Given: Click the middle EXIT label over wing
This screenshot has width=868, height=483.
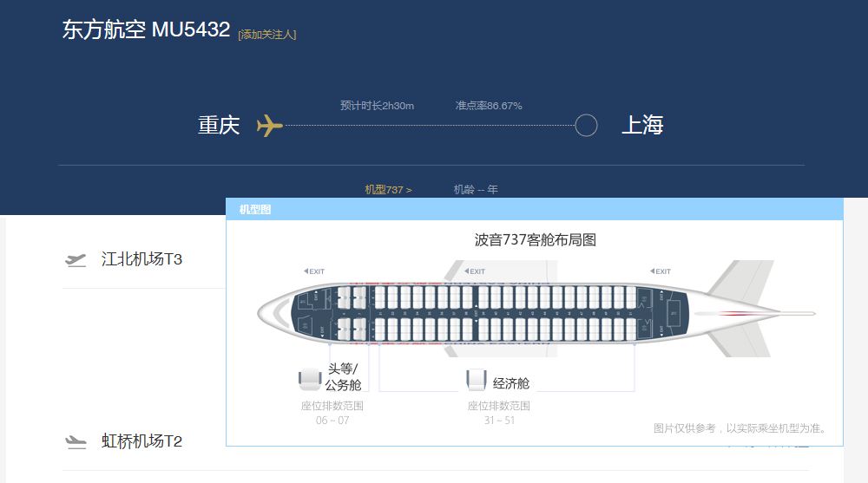Looking at the screenshot, I should [475, 271].
